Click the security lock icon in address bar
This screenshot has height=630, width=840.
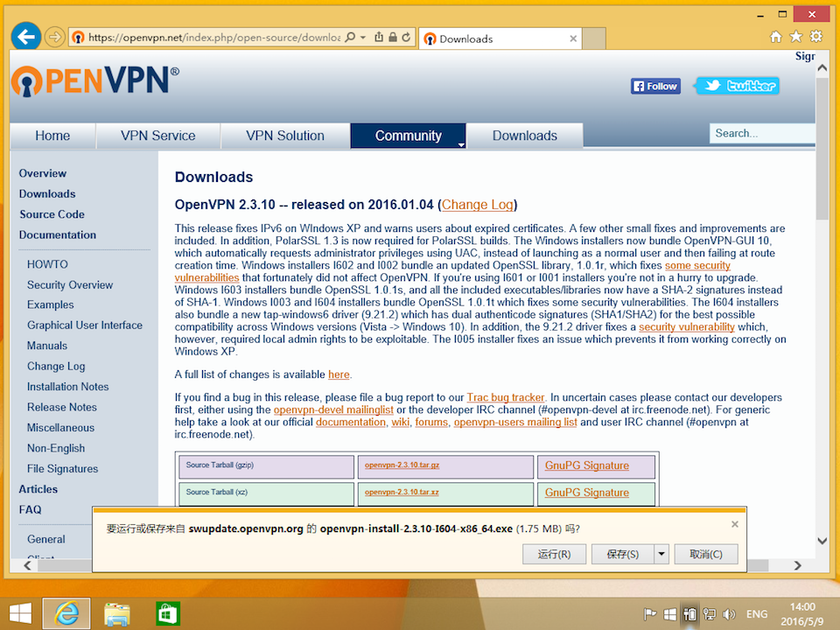[393, 38]
